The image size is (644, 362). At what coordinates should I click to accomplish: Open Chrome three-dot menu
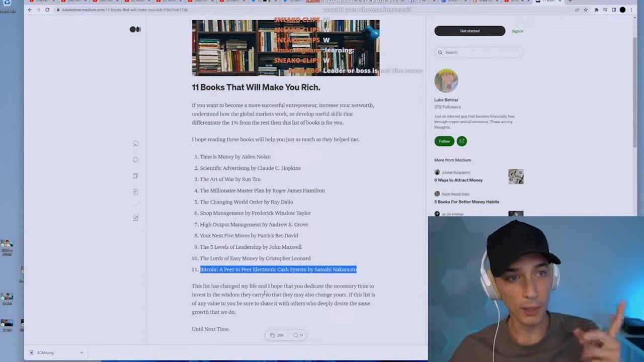(631, 10)
